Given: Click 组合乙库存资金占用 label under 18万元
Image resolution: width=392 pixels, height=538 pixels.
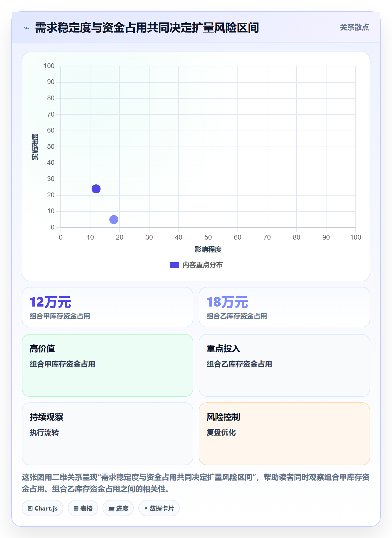Looking at the screenshot, I should pos(237,316).
